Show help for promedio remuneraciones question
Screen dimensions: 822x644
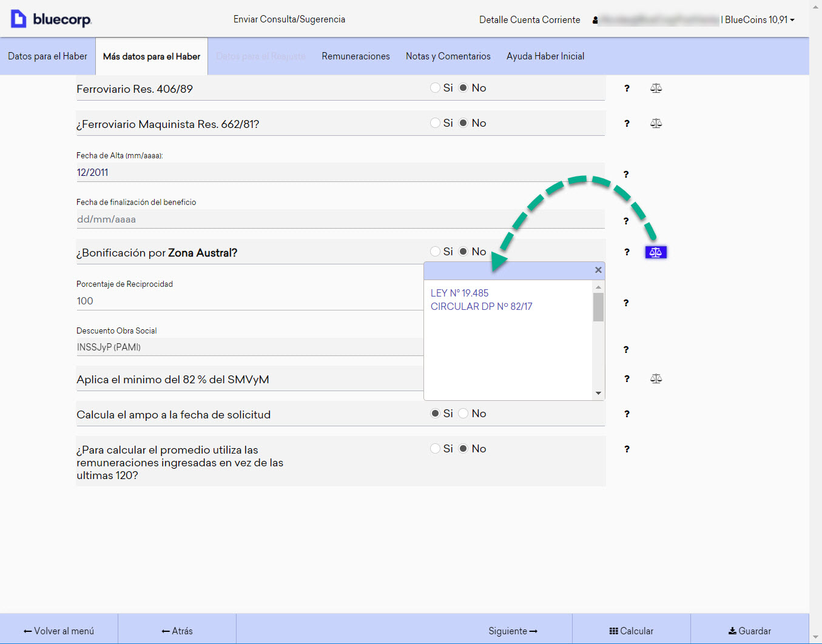point(627,449)
